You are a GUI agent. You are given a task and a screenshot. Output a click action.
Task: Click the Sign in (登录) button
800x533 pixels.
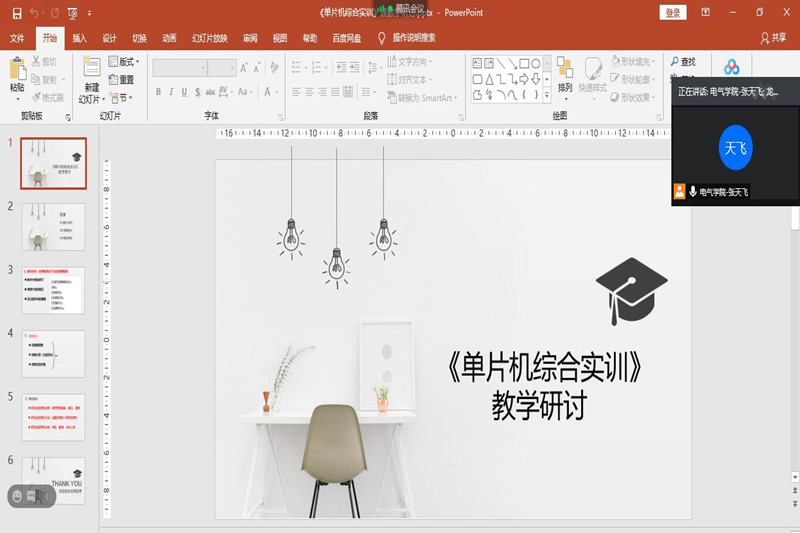coord(673,13)
